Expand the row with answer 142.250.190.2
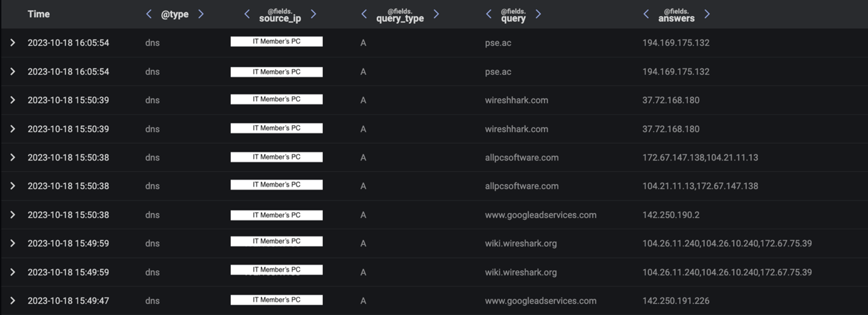Screen dimensions: 868x315 pyautogui.click(x=13, y=215)
